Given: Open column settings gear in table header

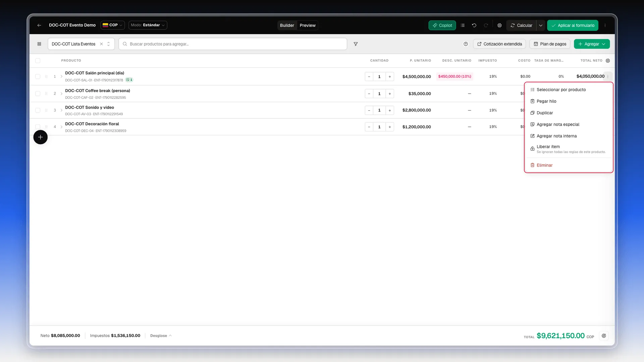Looking at the screenshot, I should coord(608,61).
